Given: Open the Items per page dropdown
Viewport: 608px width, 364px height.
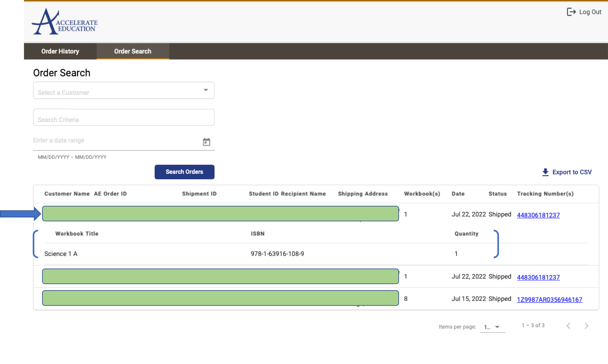Looking at the screenshot, I should point(492,327).
